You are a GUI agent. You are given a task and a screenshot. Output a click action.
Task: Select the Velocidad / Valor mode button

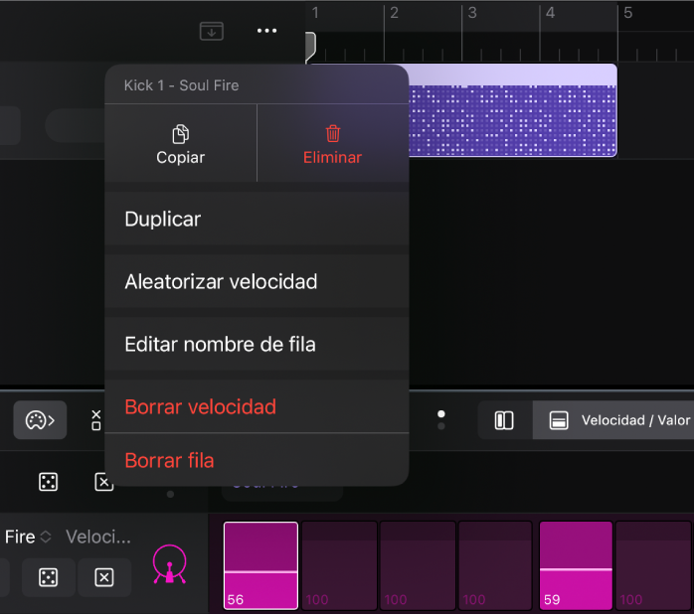614,420
